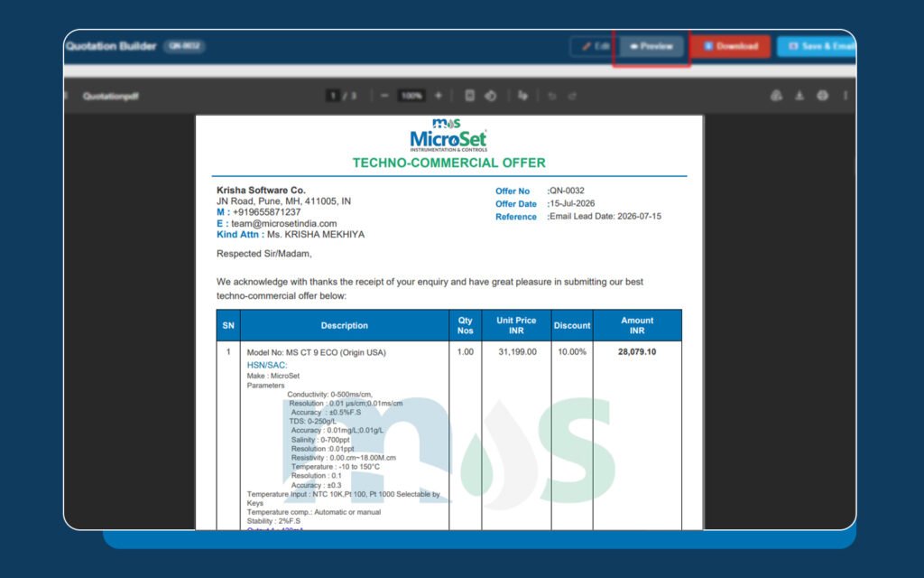Rotate the PDF document
The height and width of the screenshot is (578, 924).
click(490, 96)
